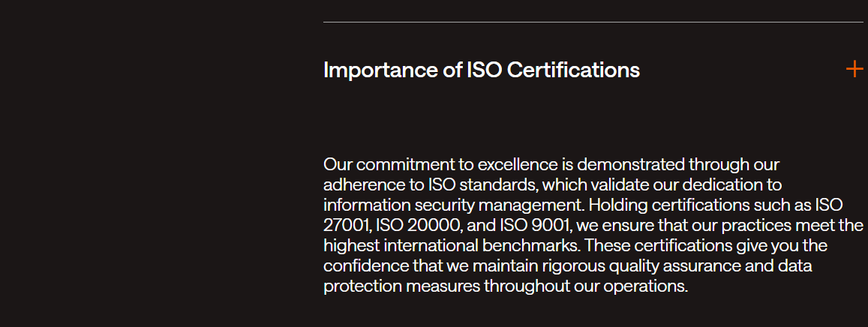The image size is (868, 327).
Task: Click the word 'Certifications' in the heading
Action: click(573, 70)
